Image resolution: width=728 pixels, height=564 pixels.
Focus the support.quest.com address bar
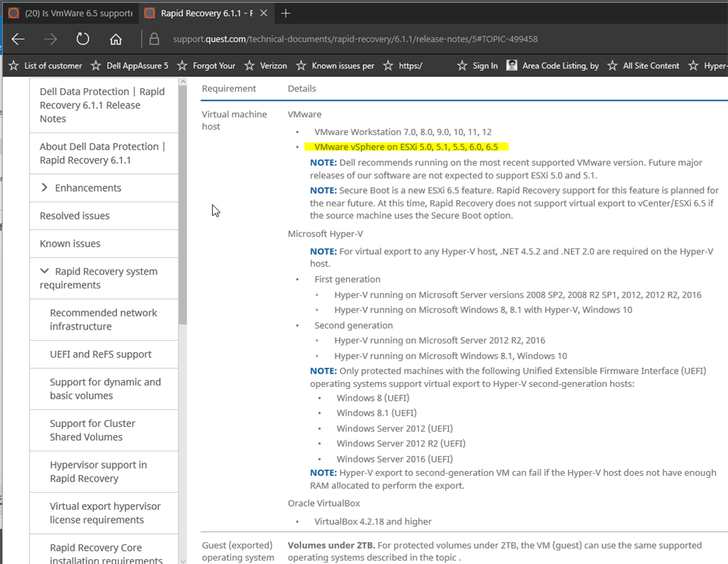[355, 39]
